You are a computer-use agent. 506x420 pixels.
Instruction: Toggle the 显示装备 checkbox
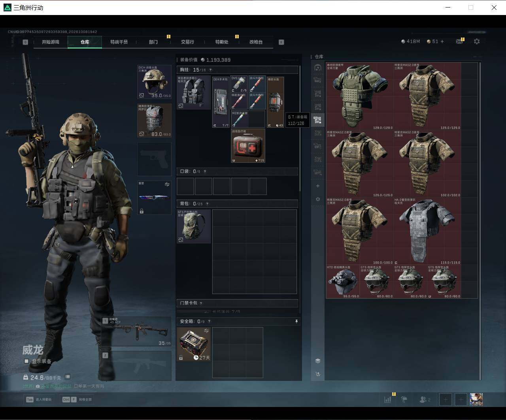point(26,361)
